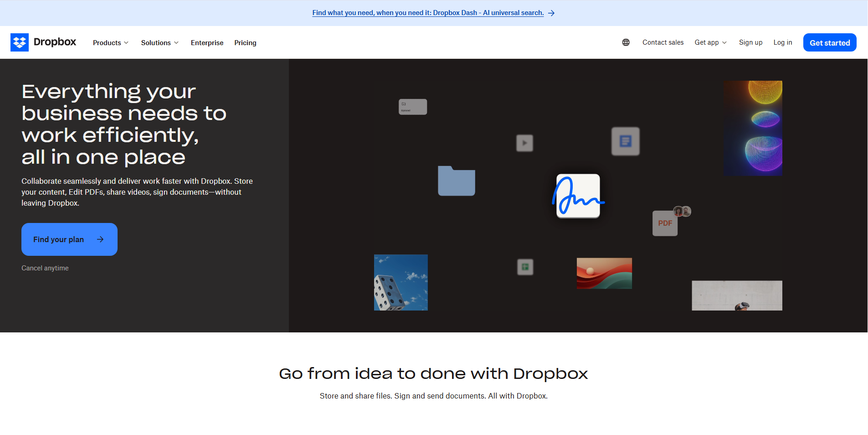
Task: Open the Dropbox Dash announcement link
Action: [427, 12]
